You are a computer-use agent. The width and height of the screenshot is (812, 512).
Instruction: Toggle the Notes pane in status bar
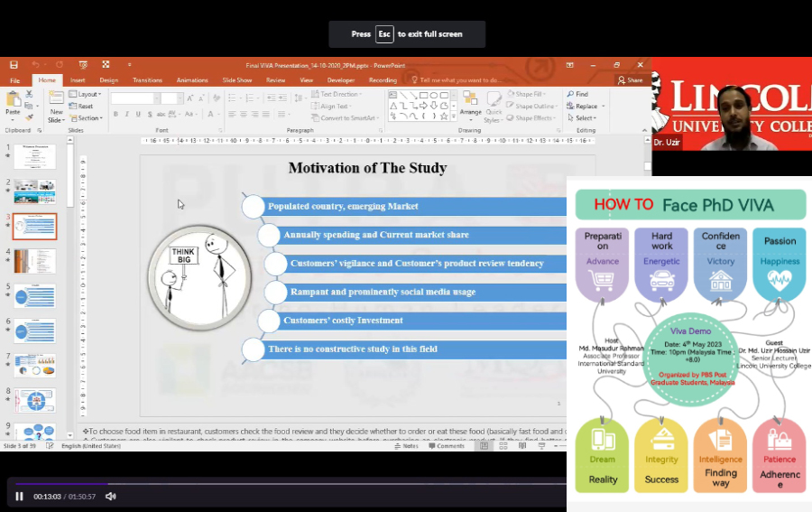tap(407, 446)
